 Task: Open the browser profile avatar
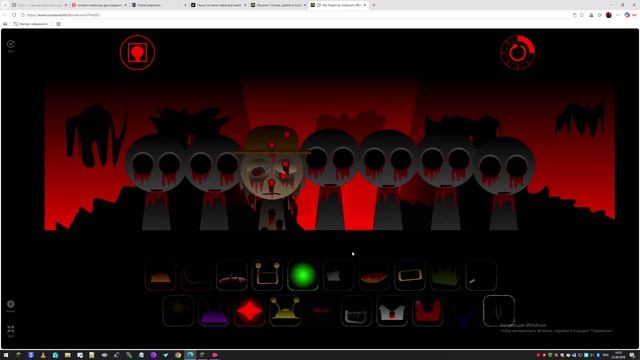(x=609, y=15)
